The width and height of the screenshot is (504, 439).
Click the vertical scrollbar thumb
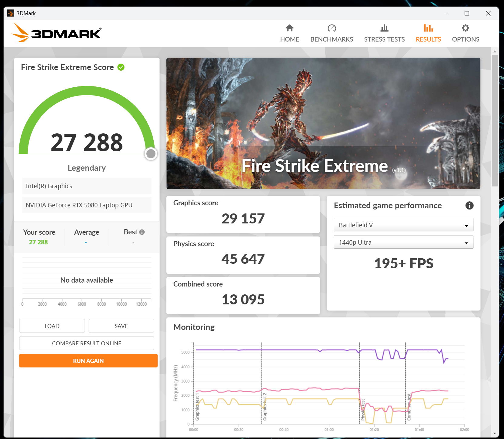(x=495, y=121)
